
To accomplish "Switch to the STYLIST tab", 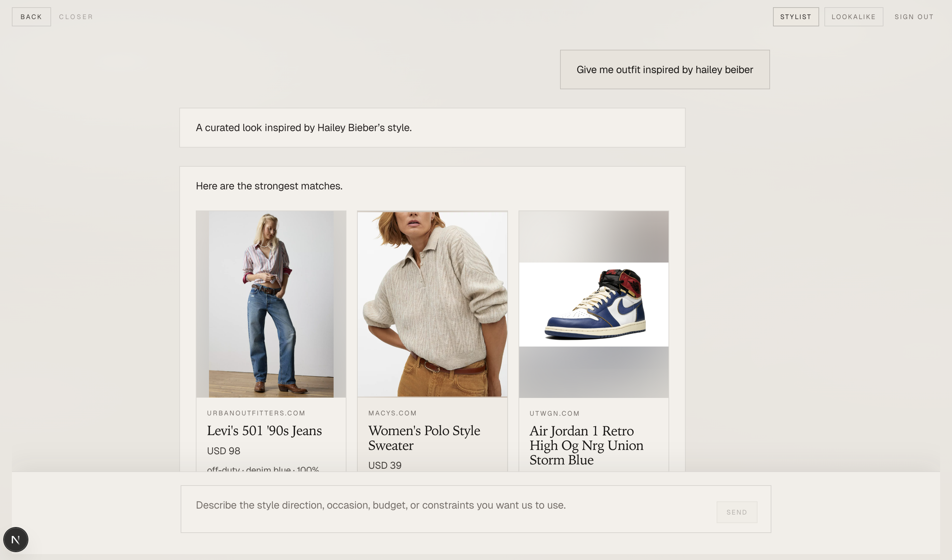I will [x=796, y=17].
